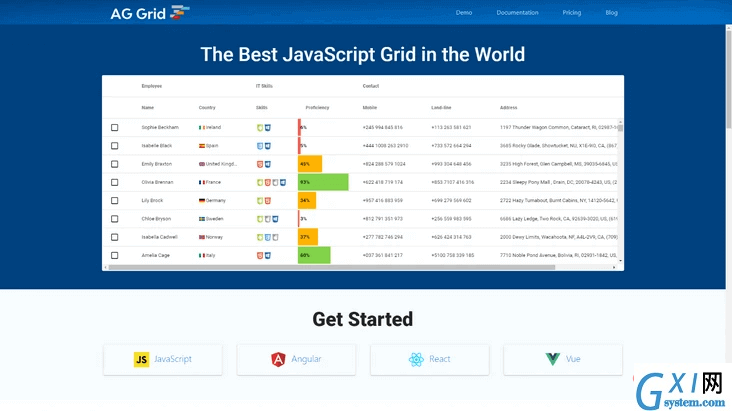
Task: Select the Emily Braxton row checkbox
Action: (114, 164)
